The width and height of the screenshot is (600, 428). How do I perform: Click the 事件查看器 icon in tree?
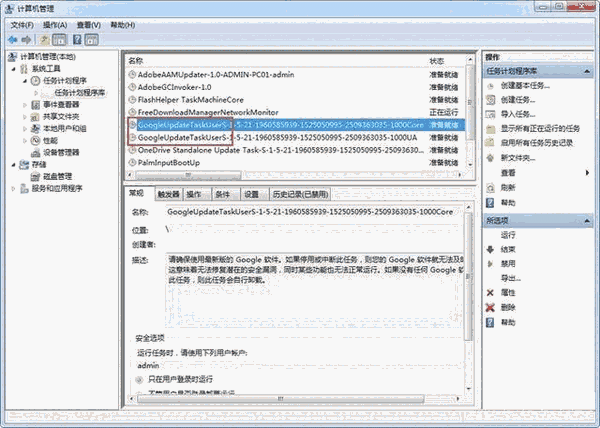(35, 104)
